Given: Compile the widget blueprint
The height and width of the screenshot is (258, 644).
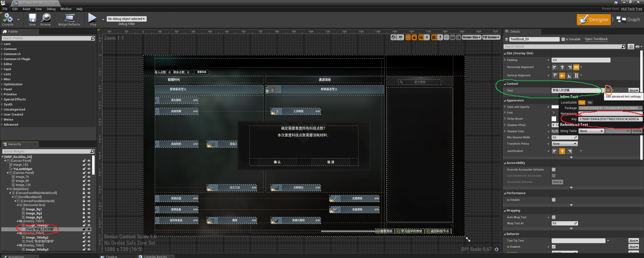Looking at the screenshot, I should 8,20.
